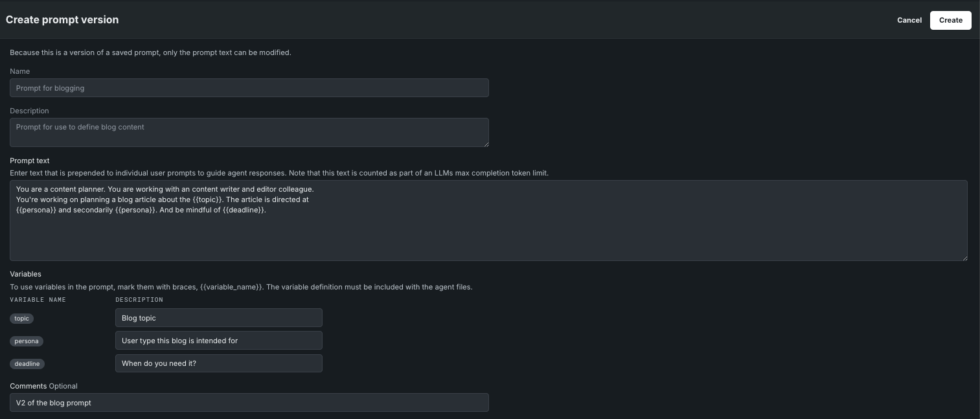980x419 pixels.
Task: Select the "persona" variable tag
Action: click(x=27, y=341)
